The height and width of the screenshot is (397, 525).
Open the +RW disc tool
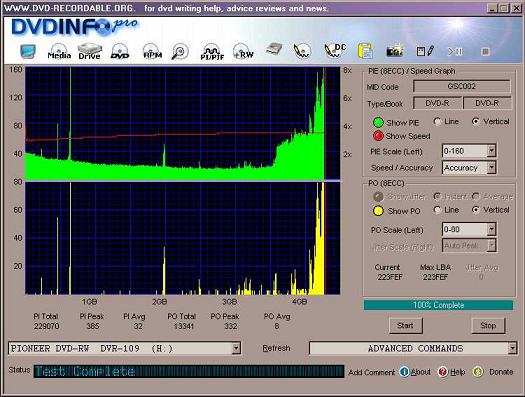243,52
